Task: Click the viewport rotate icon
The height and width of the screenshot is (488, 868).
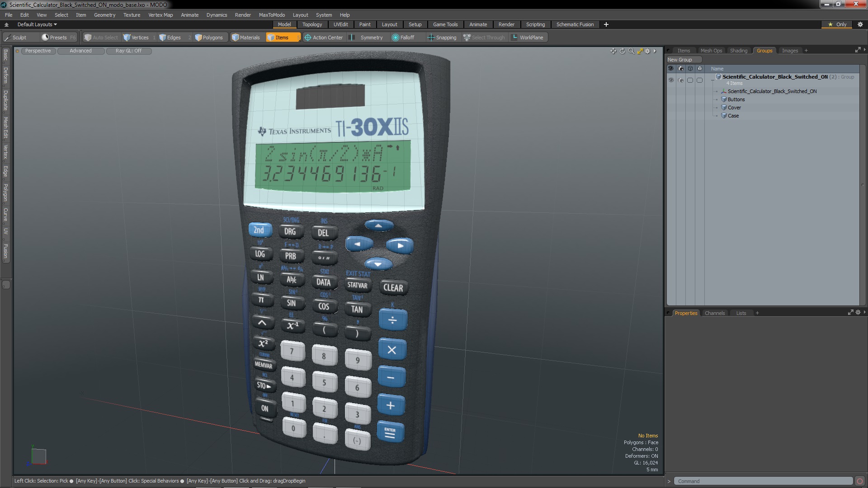Action: [x=622, y=51]
